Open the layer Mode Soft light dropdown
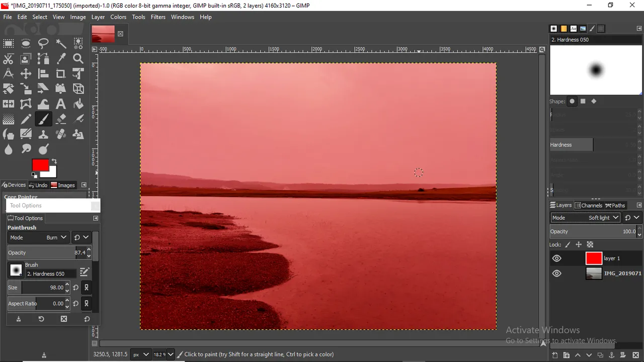644x362 pixels. coord(586,218)
